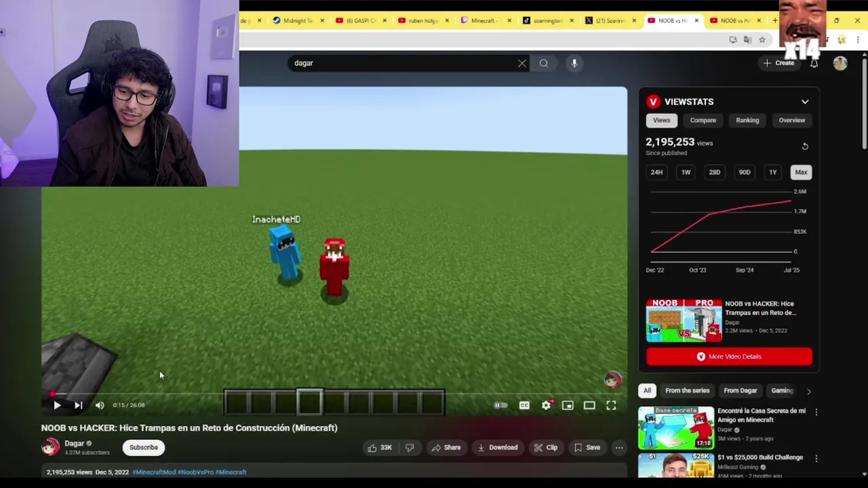Image resolution: width=868 pixels, height=488 pixels.
Task: Open Chrome three-dot menu
Action: click(858, 40)
